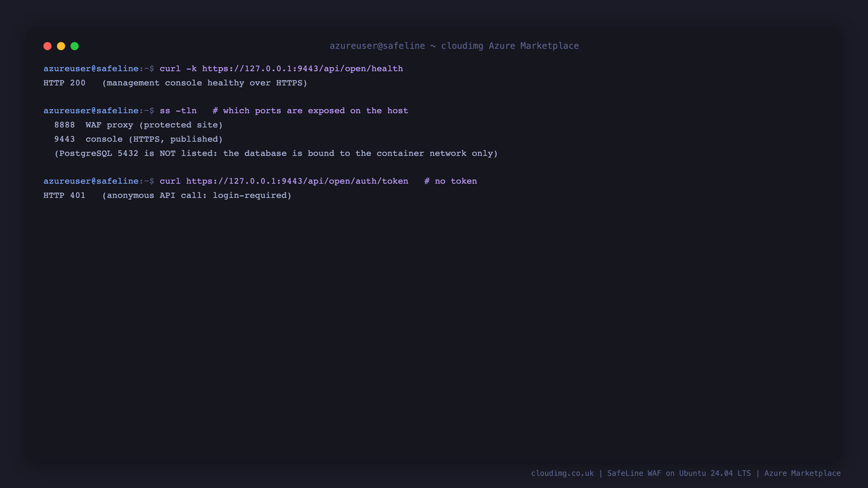Click the 'PostgreSQL 5432 is NOT listed' note
Image resolution: width=868 pixels, height=488 pixels.
pyautogui.click(x=276, y=153)
